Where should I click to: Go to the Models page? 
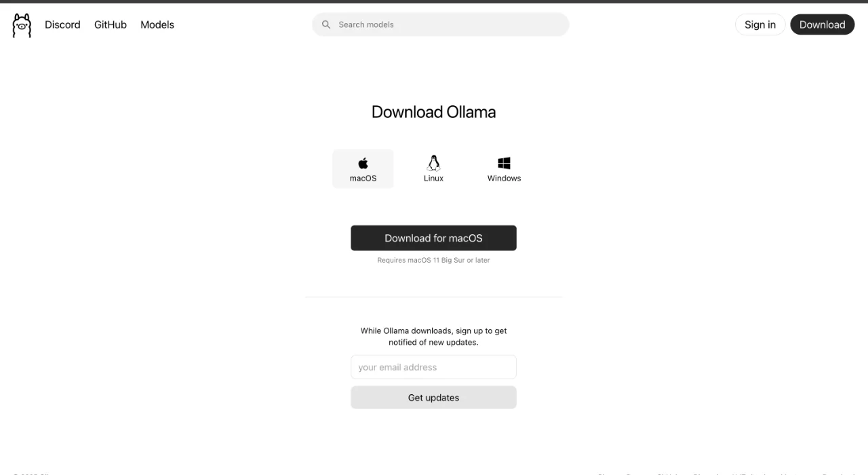pos(157,24)
